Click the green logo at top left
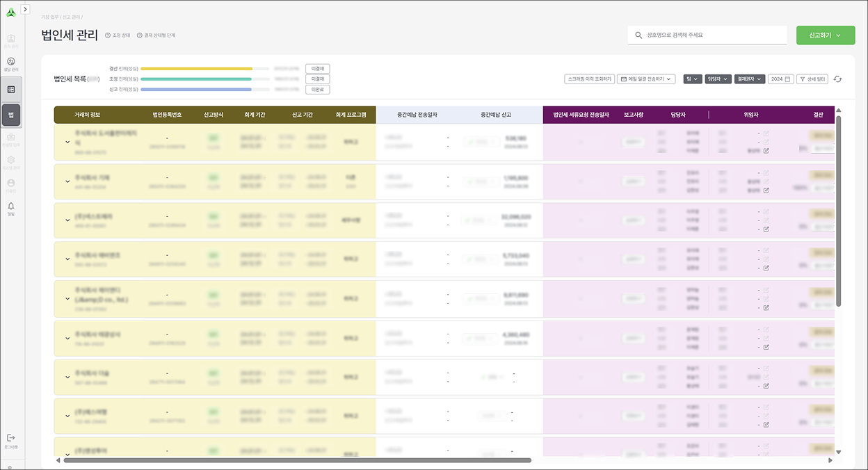Screen dimensions: 868x470 pos(10,11)
